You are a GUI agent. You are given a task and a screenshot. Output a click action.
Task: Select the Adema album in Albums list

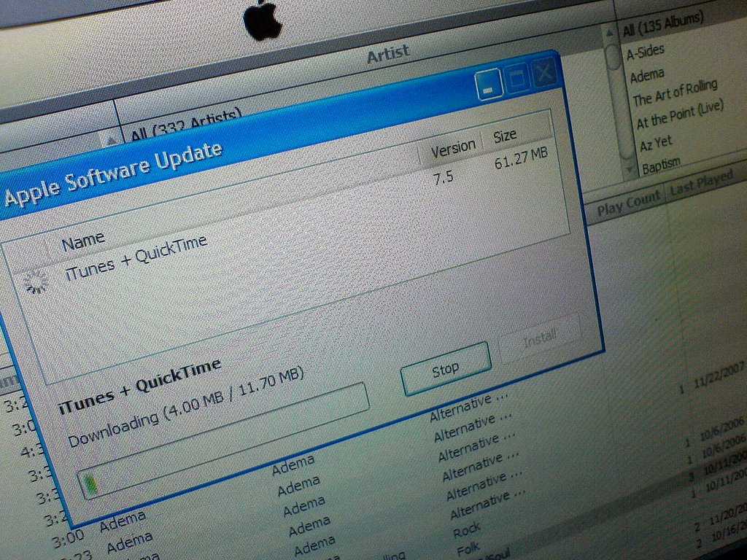647,76
